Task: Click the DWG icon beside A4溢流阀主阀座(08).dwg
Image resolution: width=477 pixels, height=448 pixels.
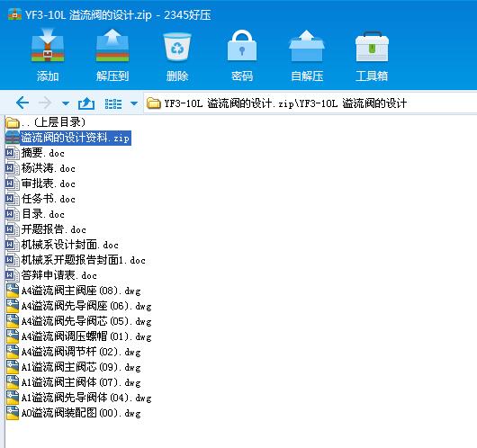Action: coord(13,291)
